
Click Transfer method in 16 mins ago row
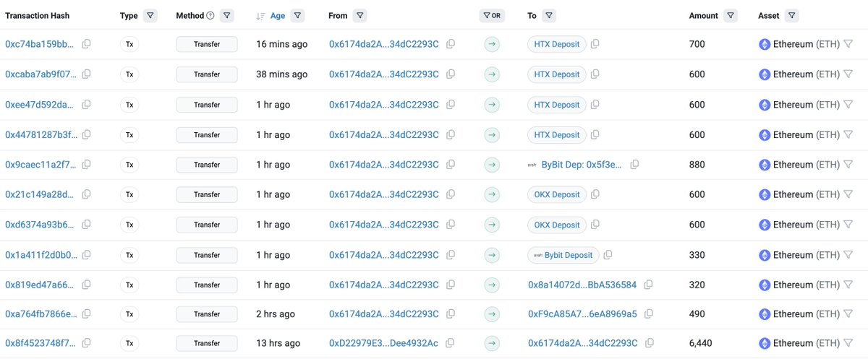[207, 44]
